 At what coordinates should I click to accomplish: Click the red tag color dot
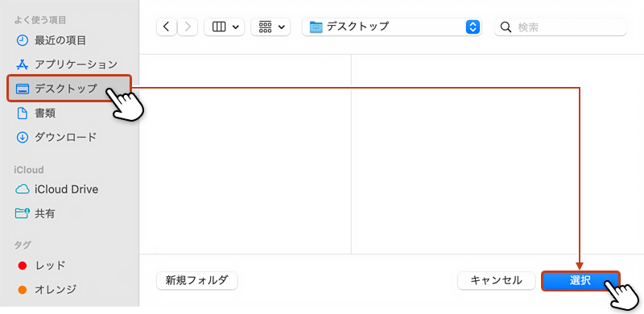point(23,266)
